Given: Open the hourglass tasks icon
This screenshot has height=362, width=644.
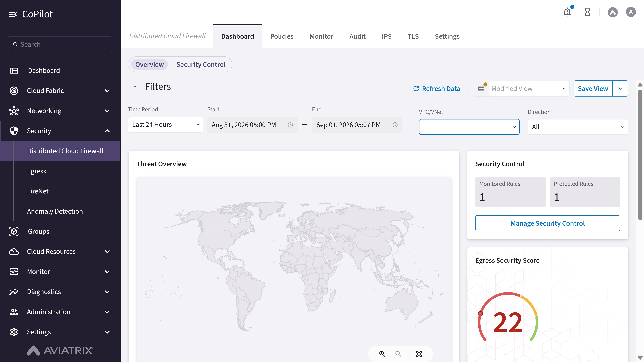Looking at the screenshot, I should pos(588,12).
